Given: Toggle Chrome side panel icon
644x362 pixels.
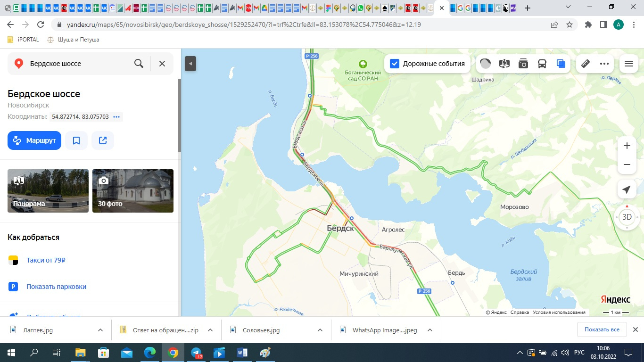Looking at the screenshot, I should [x=603, y=25].
